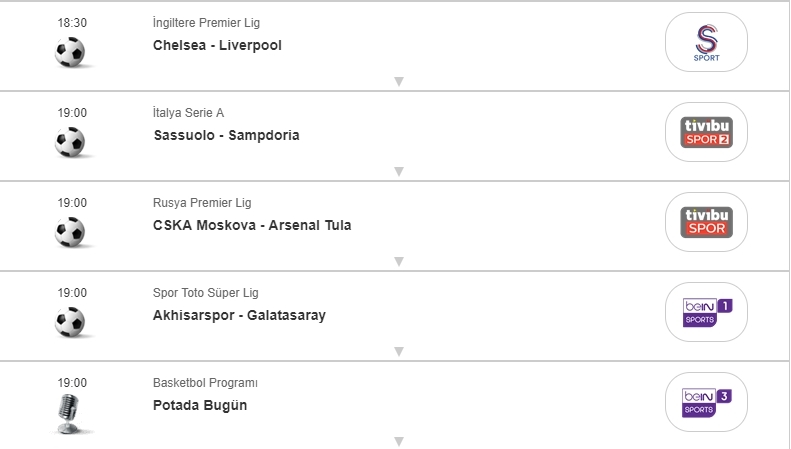Click soccer ball icon beside Chelsea - Liverpool
Image resolution: width=791 pixels, height=449 pixels.
point(71,52)
